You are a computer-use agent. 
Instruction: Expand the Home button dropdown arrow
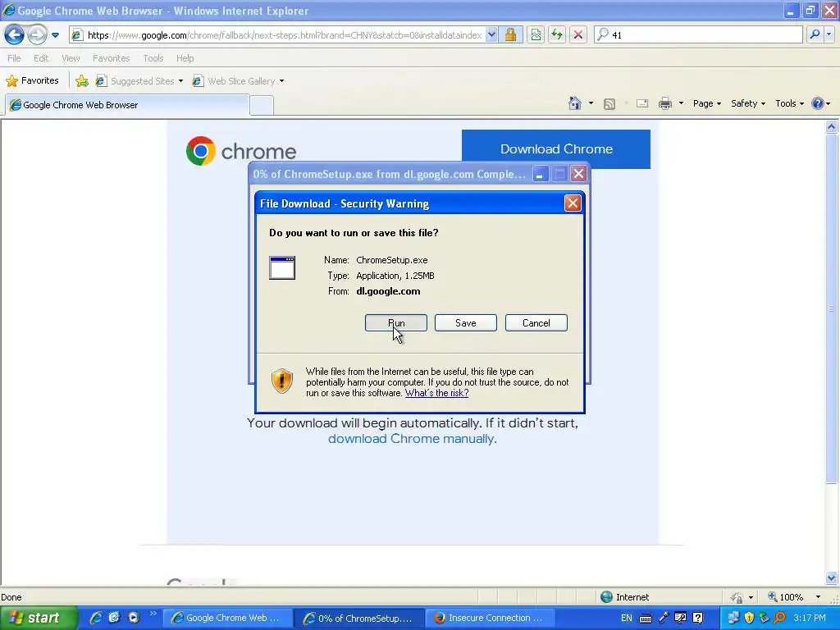tap(591, 103)
